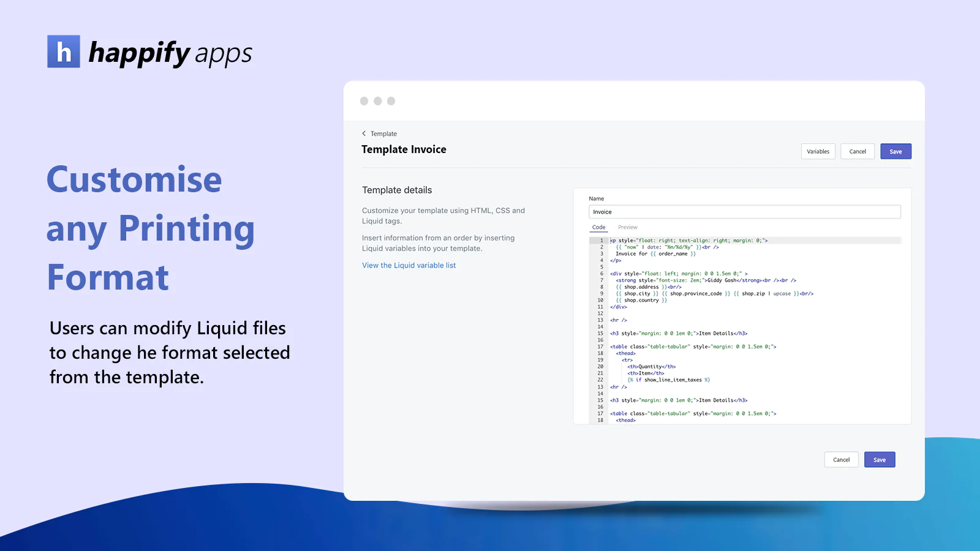Click code line 1 with float: right style
This screenshot has width=980, height=551.
(x=688, y=241)
